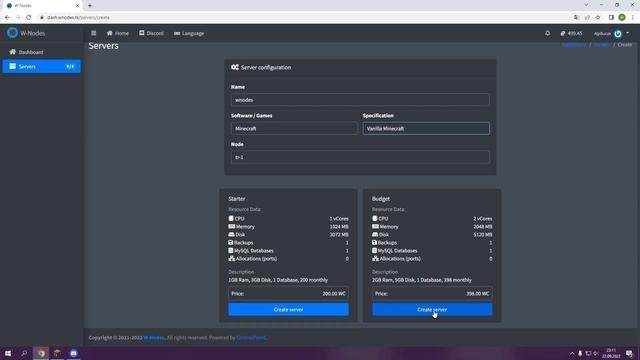Open the Language dropdown in navbar
The image size is (640, 360).
point(189,33)
